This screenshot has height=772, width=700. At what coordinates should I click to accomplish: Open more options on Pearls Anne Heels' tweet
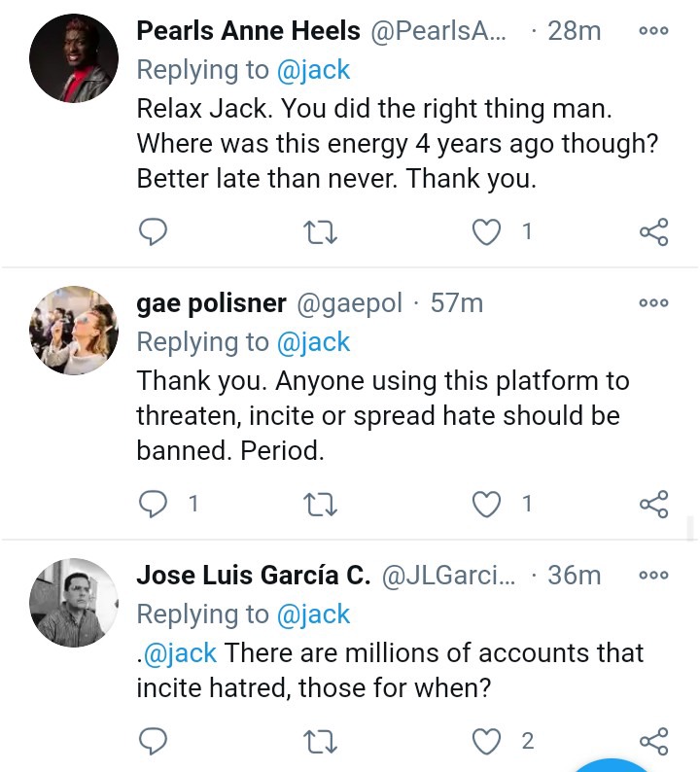653,30
